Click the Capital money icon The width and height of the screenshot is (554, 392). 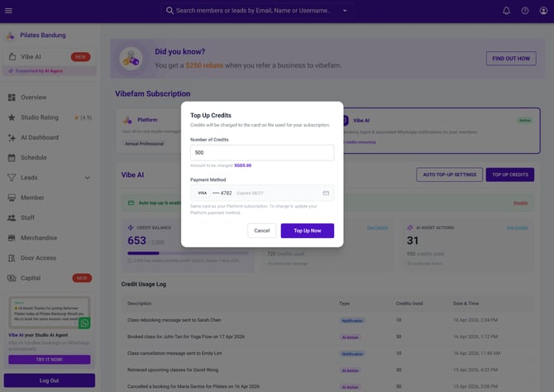(x=12, y=278)
